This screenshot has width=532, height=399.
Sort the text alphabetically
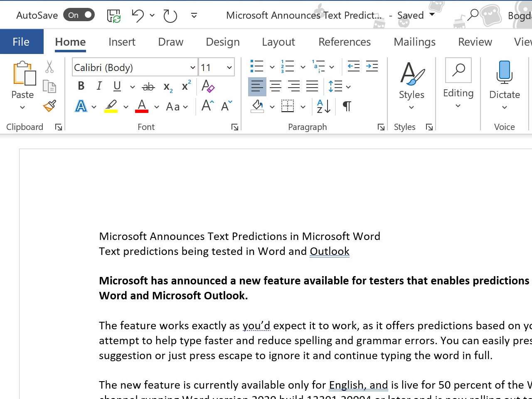(323, 107)
